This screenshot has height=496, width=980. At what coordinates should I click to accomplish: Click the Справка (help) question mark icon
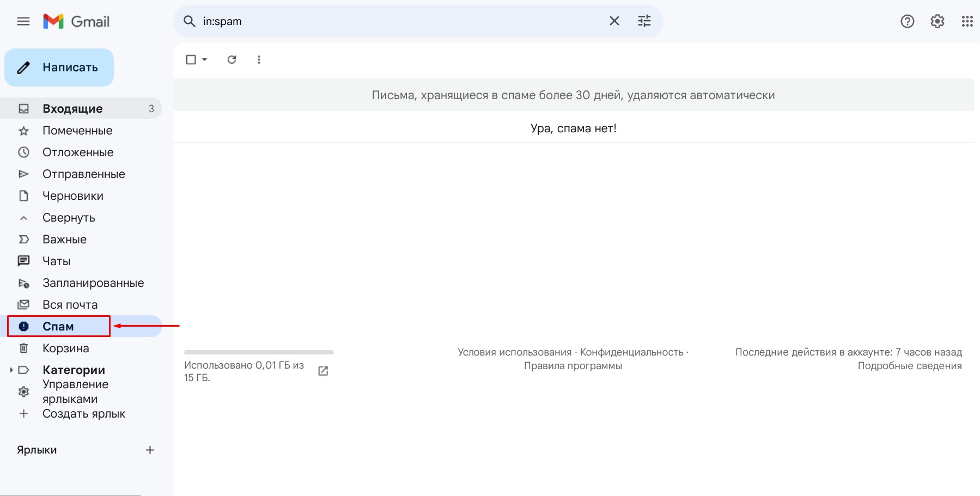(x=908, y=21)
